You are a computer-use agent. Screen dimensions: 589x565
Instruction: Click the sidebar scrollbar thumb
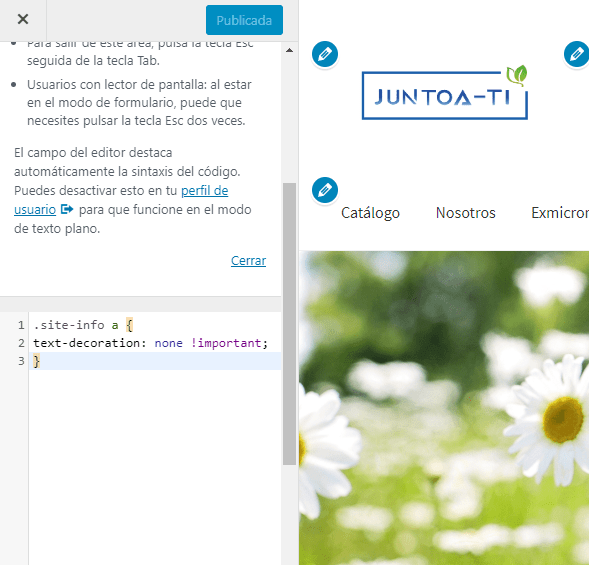[289, 324]
